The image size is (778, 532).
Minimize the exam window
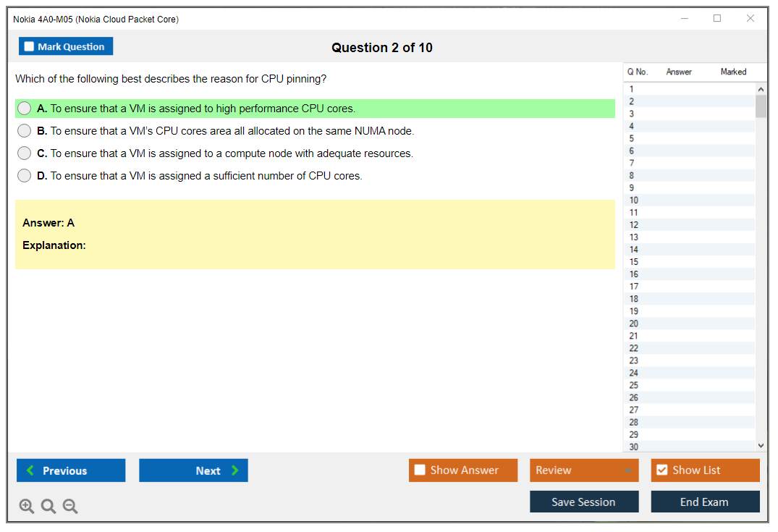pos(685,19)
